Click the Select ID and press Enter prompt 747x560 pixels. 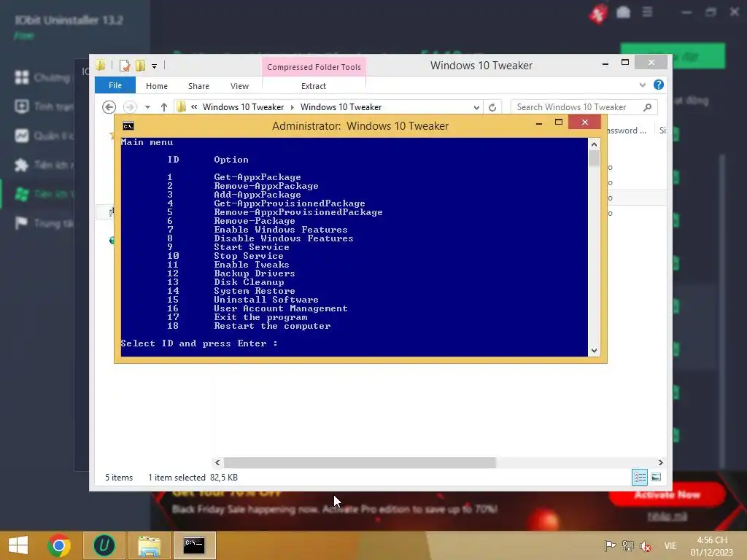(x=198, y=343)
